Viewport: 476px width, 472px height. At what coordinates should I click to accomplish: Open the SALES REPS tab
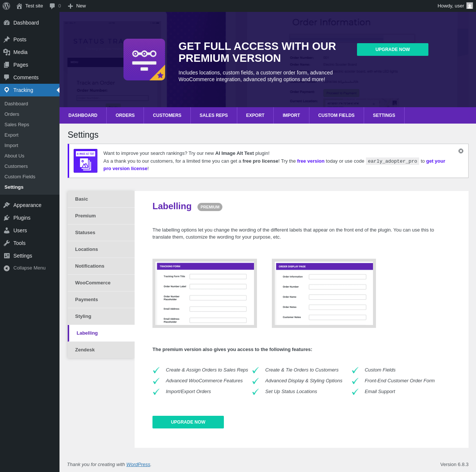214,115
